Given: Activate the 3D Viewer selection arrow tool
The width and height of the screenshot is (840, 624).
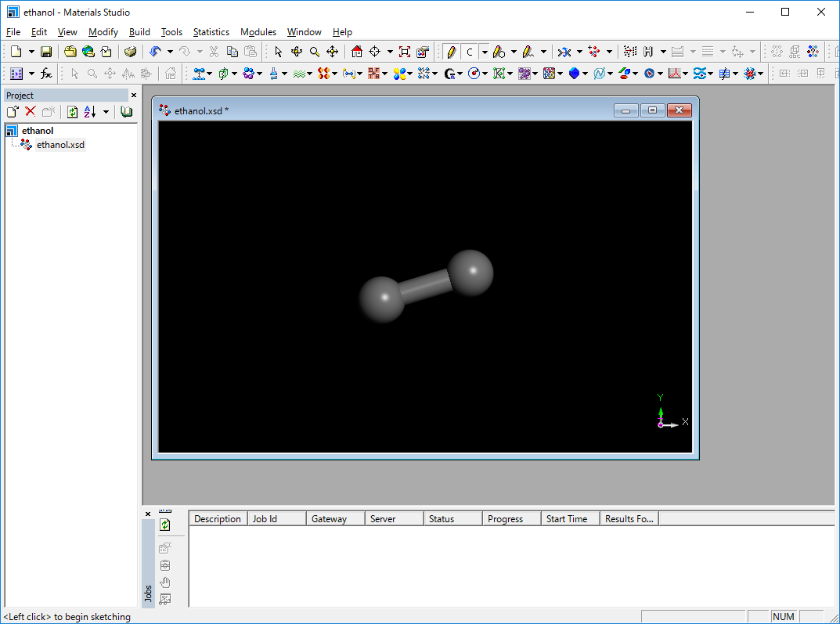Looking at the screenshot, I should (278, 52).
